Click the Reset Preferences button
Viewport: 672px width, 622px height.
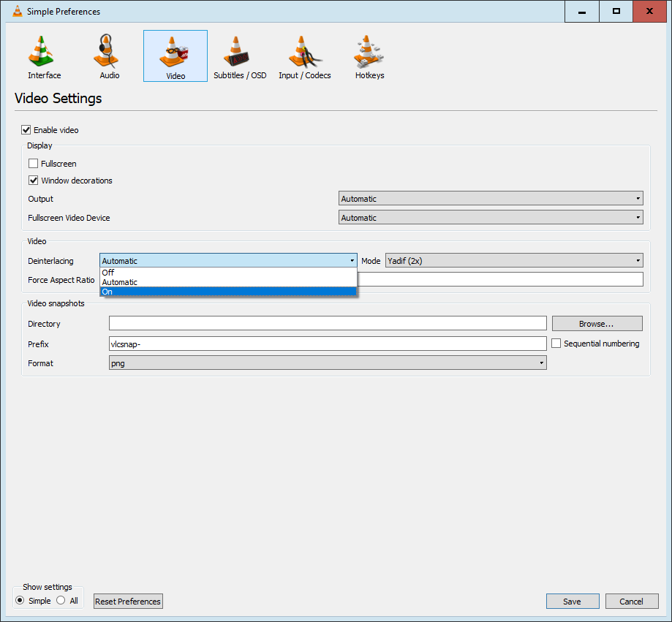coord(128,602)
